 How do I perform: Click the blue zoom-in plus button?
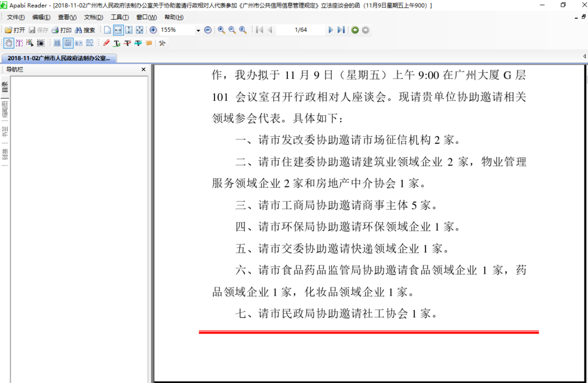click(x=153, y=30)
